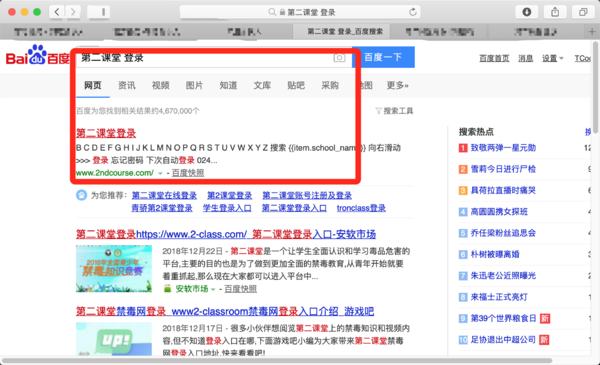The height and width of the screenshot is (365, 600).
Task: Open hot search 乔任梁粉丝追思会
Action: pyautogui.click(x=503, y=233)
